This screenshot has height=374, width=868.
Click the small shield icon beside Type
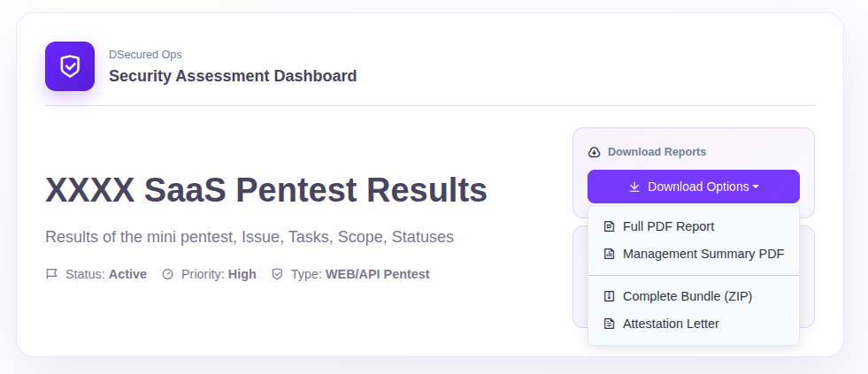[x=277, y=274]
